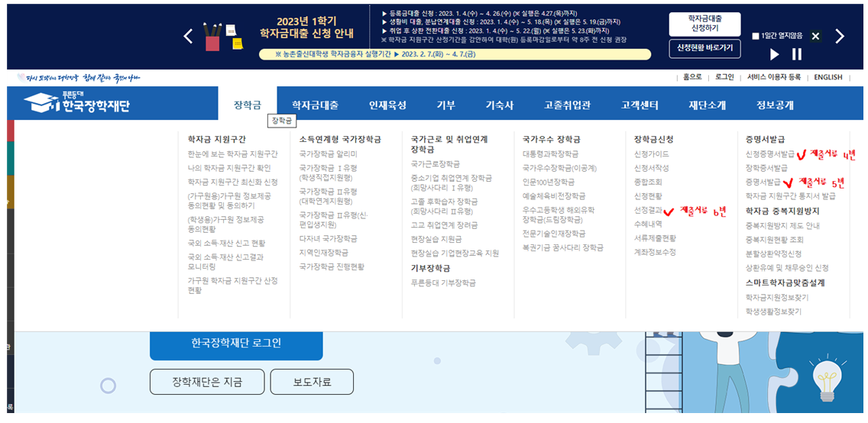Screen dimensions: 868x423
Task: Open the 고객센터 menu
Action: tap(640, 105)
